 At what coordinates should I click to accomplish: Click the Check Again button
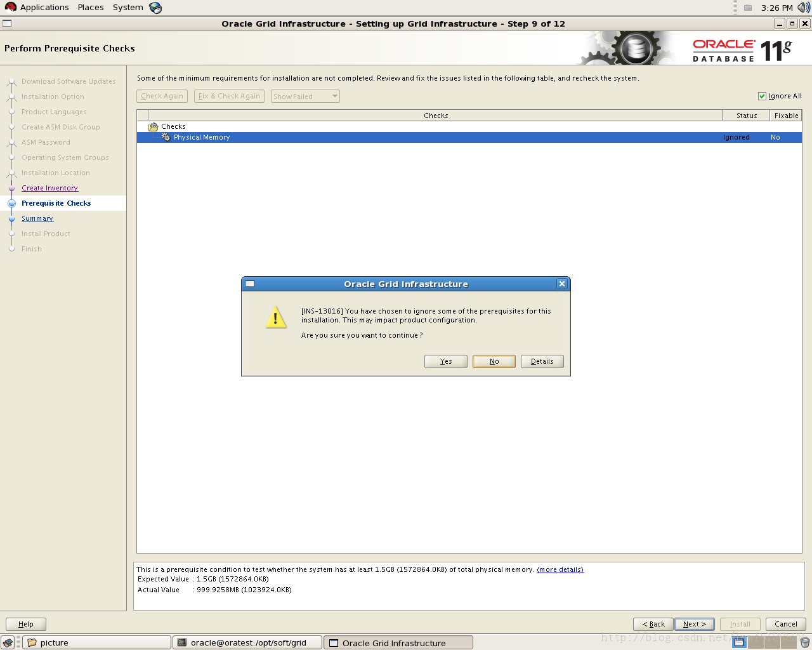coord(162,96)
